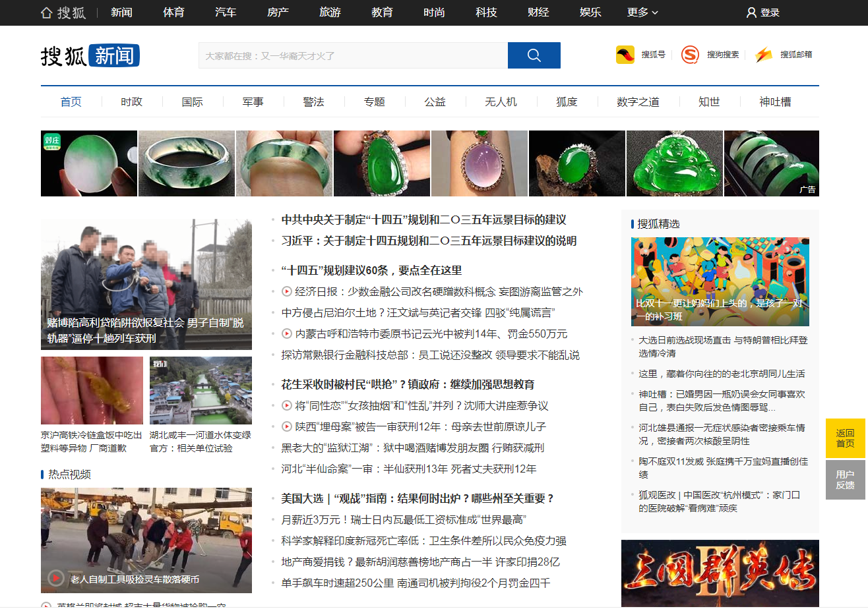Viewport: 868px width, 609px height.
Task: Click play icon beside 经济日报 headline
Action: [x=287, y=291]
